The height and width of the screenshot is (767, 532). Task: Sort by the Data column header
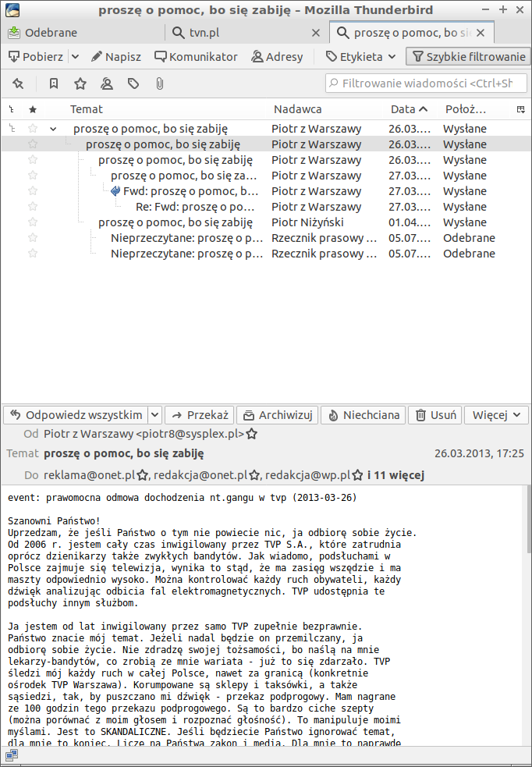(x=409, y=109)
